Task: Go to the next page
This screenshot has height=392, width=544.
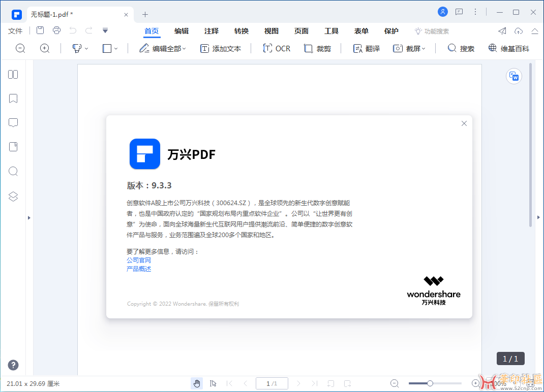Action: (x=298, y=383)
